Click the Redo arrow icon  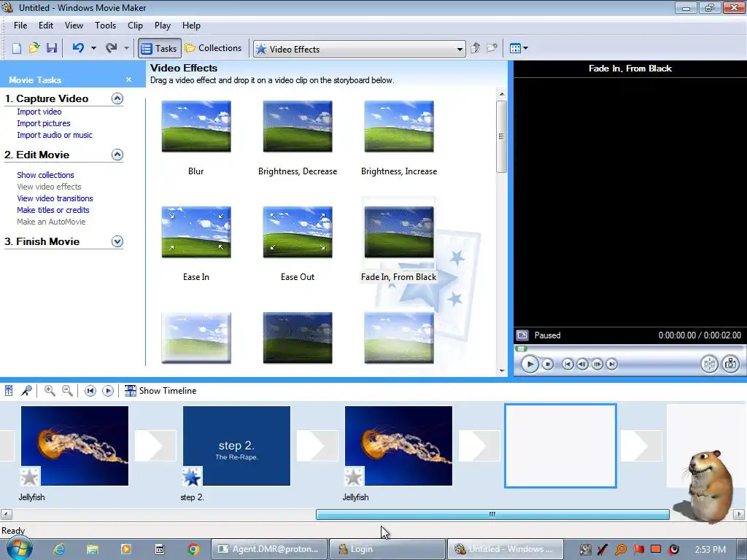point(111,48)
